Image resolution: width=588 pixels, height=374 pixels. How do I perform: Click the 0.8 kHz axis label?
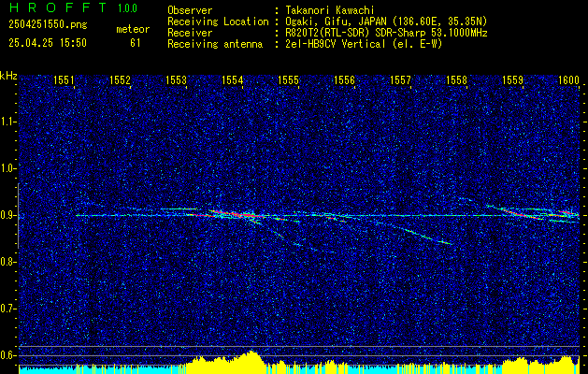click(7, 262)
